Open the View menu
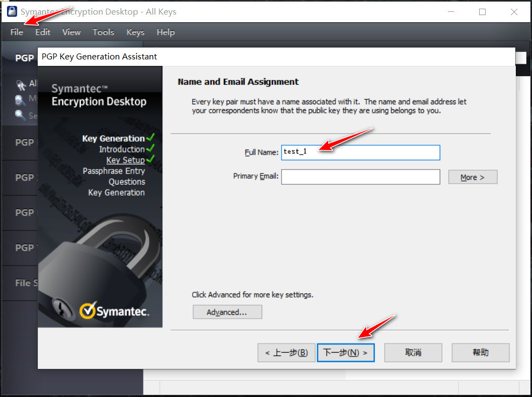Viewport: 532px width, 397px height. 71,32
